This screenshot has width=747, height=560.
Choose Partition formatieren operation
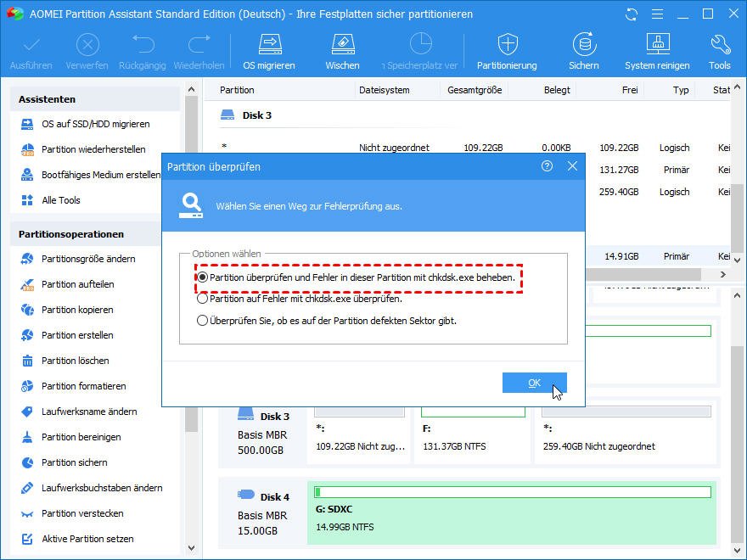point(74,386)
